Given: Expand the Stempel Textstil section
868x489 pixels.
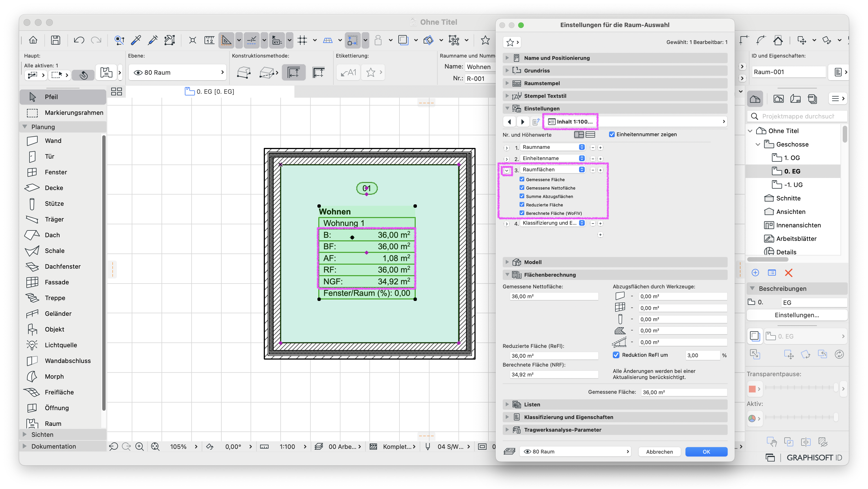Looking at the screenshot, I should pyautogui.click(x=507, y=96).
